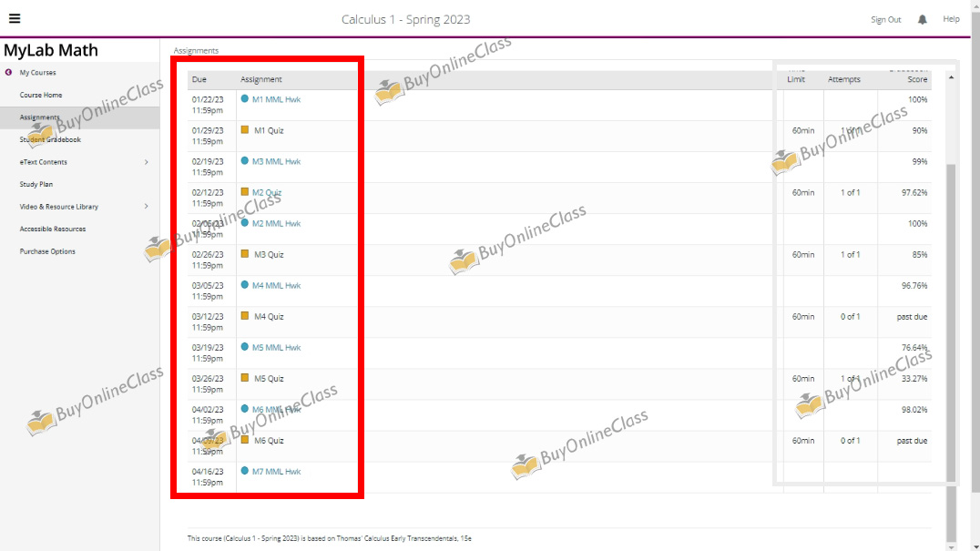Image resolution: width=980 pixels, height=551 pixels.
Task: Click the notifications bell icon
Action: click(923, 19)
